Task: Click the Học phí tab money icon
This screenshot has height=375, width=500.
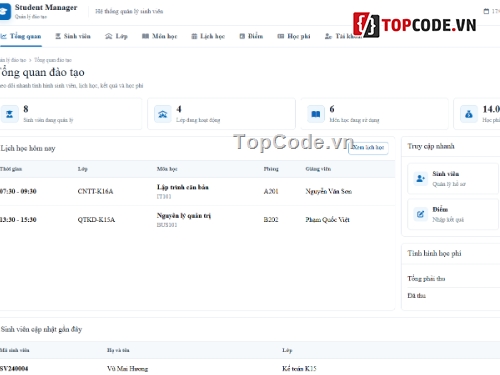Action: (281, 36)
